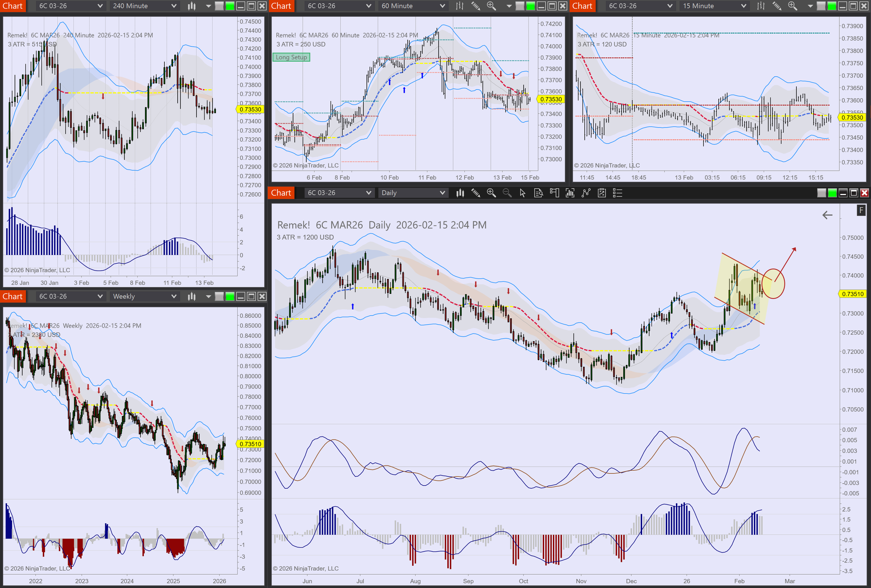871x588 pixels.
Task: Open 6C 03-26 instrument dropdown on Weekly chart
Action: pos(70,296)
